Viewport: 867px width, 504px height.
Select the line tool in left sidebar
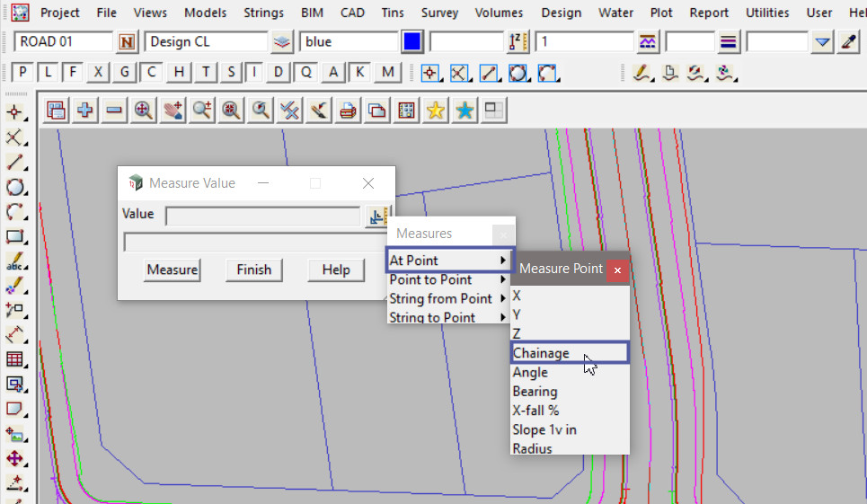pos(15,163)
